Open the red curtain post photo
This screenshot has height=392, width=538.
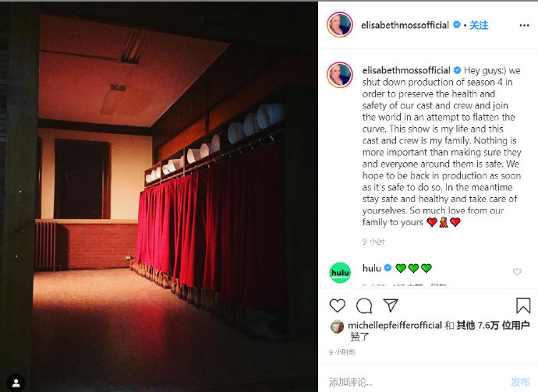coord(159,197)
